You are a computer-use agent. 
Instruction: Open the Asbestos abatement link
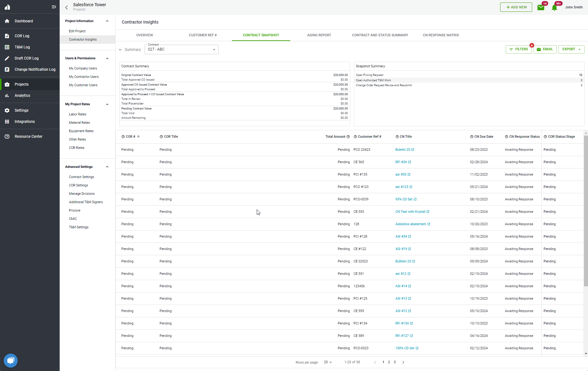[411, 224]
